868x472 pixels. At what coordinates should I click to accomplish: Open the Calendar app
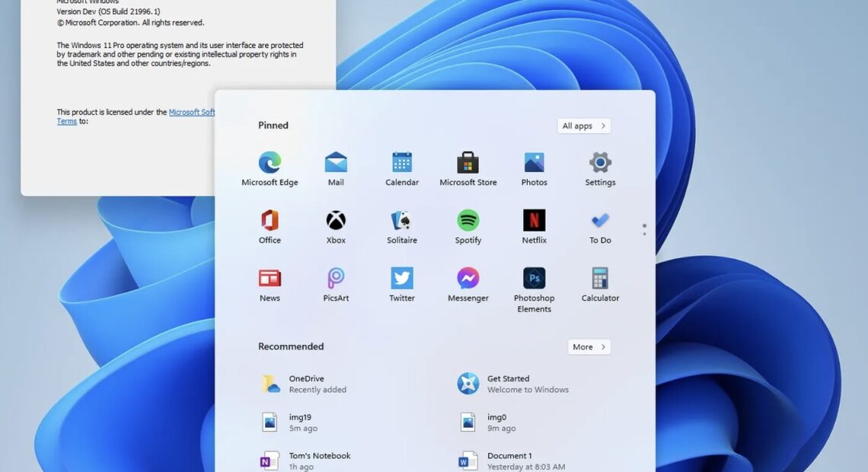(401, 166)
